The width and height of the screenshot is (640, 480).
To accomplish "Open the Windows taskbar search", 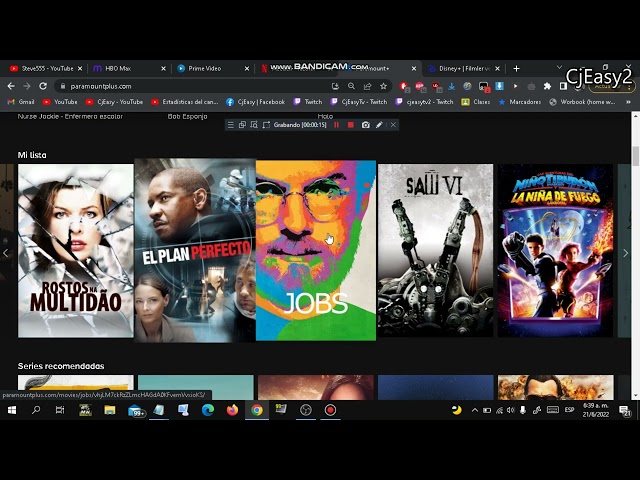I will point(36,410).
